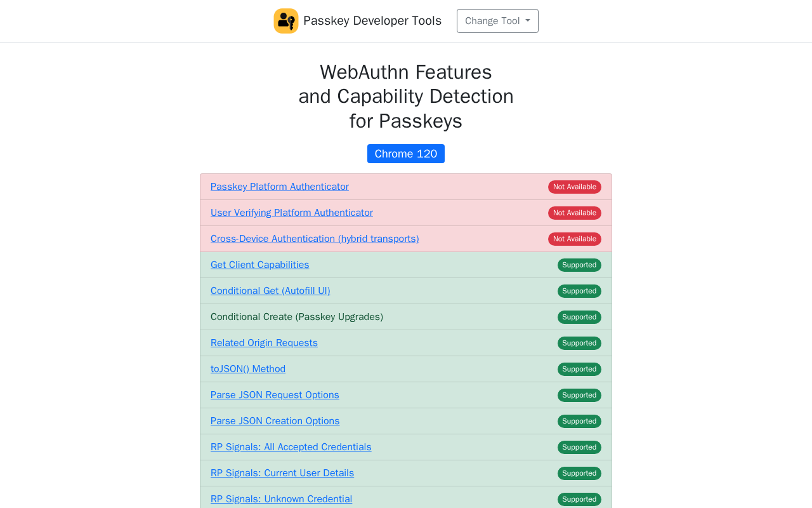Open RP Signals: Unknown Credential link
Image resolution: width=812 pixels, height=508 pixels.
click(282, 499)
